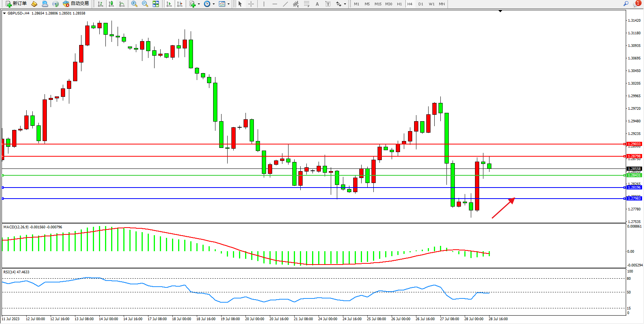Pick the text label tool
Image resolution: width=644 pixels, height=324 pixels.
coord(317,4)
